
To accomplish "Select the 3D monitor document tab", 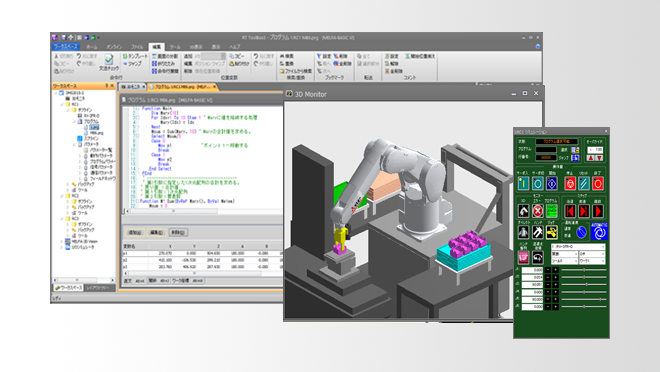I will (x=133, y=87).
